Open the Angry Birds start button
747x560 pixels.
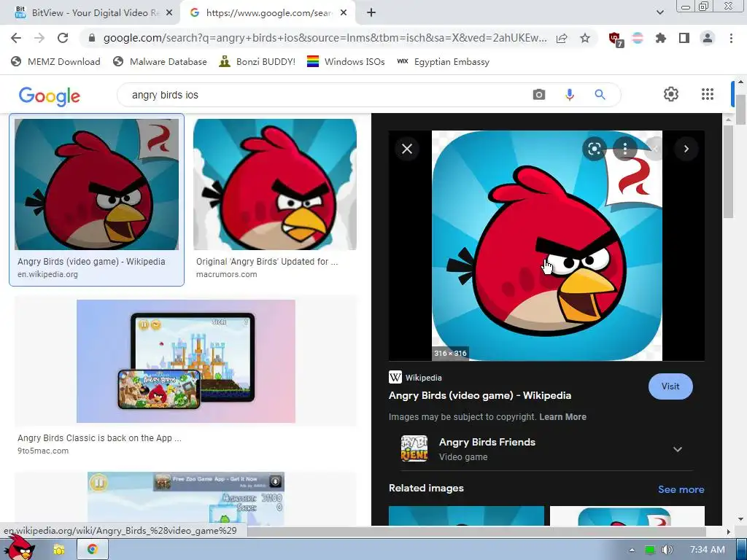coord(19,548)
